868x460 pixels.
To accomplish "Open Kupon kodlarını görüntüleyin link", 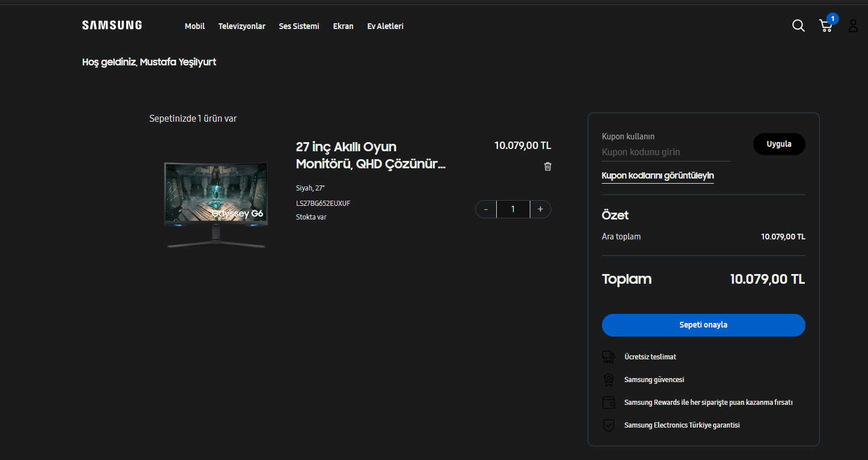I will pyautogui.click(x=658, y=176).
